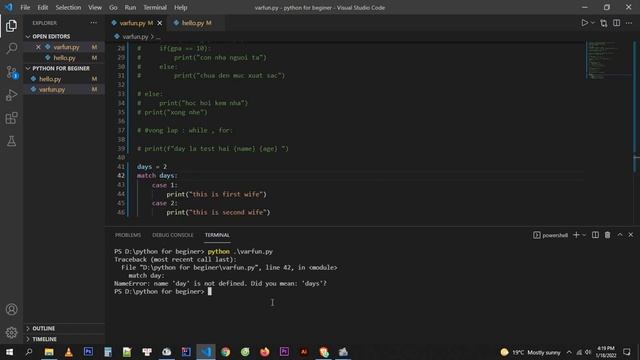Select the Terminal panel tab
This screenshot has width=640, height=360.
click(x=217, y=235)
